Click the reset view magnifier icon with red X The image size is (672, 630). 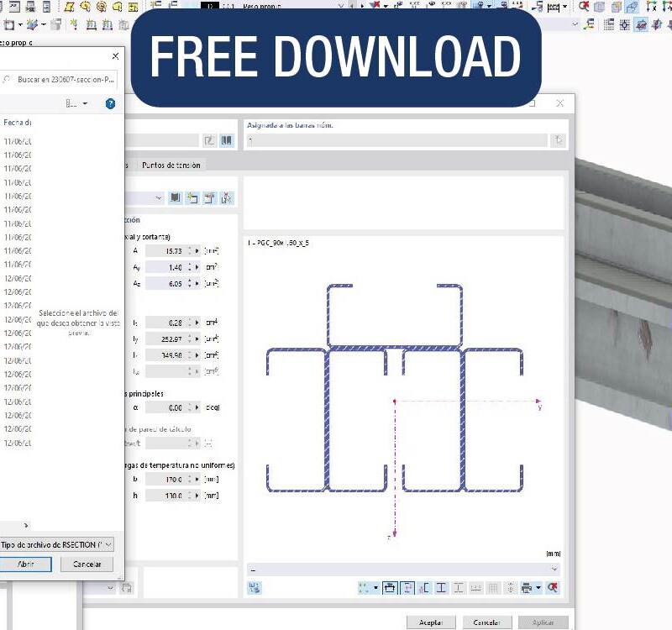click(553, 587)
